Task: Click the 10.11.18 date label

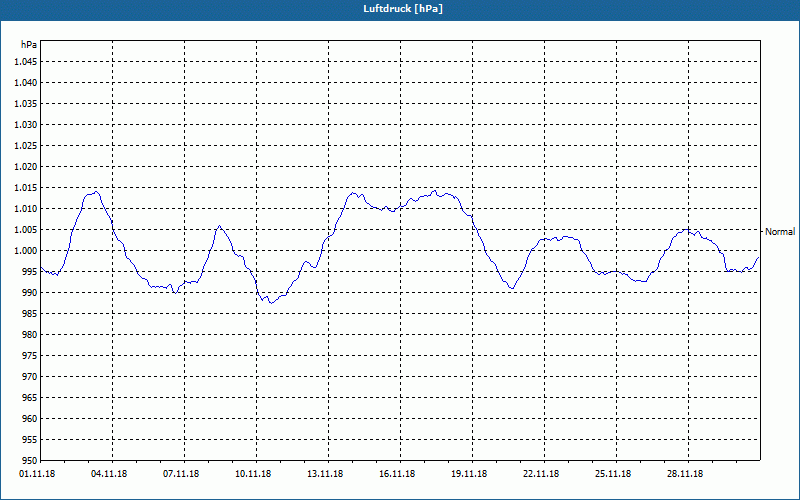Action: click(253, 474)
